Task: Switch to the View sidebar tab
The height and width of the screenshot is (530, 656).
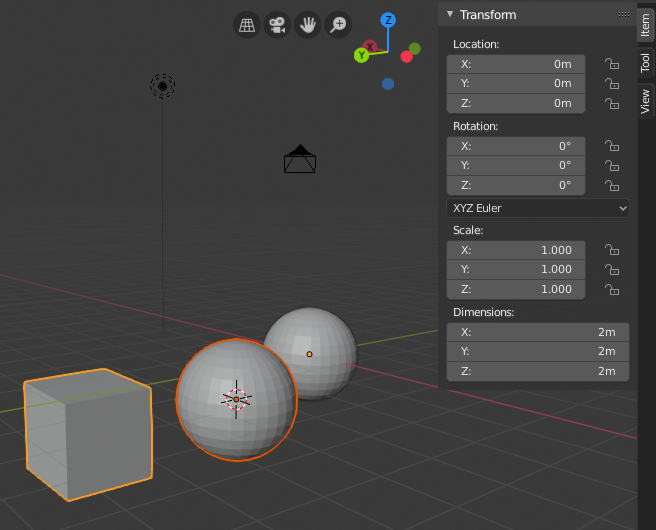Action: (x=646, y=101)
